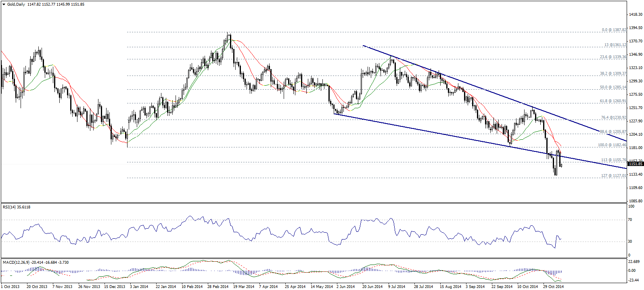This screenshot has height=290, width=644.
Task: Click the 1370.70 price axis label
Action: pyautogui.click(x=636, y=41)
